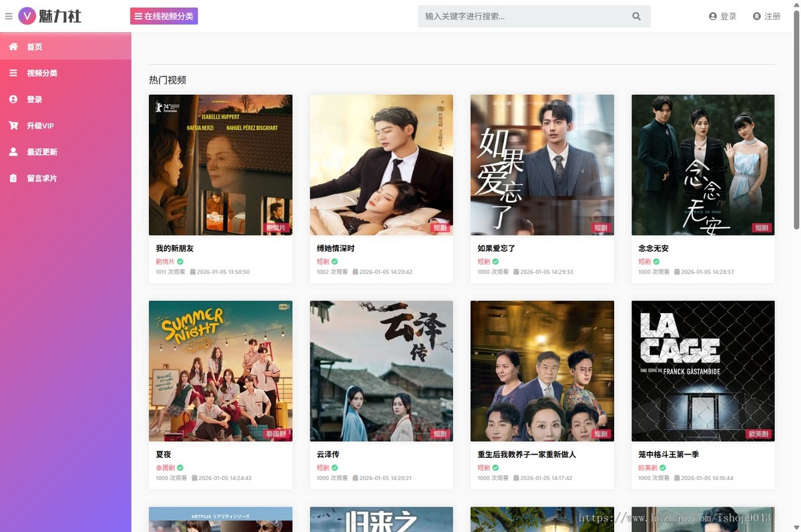The height and width of the screenshot is (532, 801).
Task: Click the calendar icon under 我的新朋友
Action: click(x=193, y=272)
